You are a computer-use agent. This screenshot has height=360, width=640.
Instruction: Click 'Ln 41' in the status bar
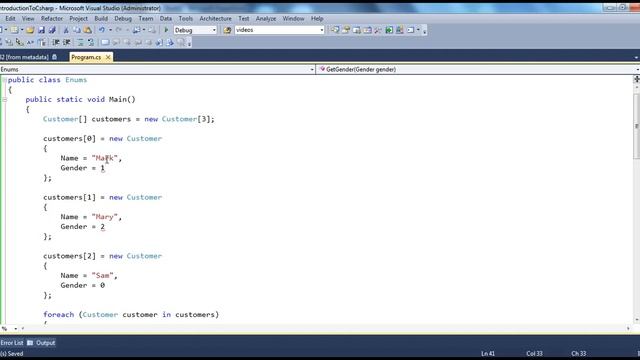(x=488, y=354)
